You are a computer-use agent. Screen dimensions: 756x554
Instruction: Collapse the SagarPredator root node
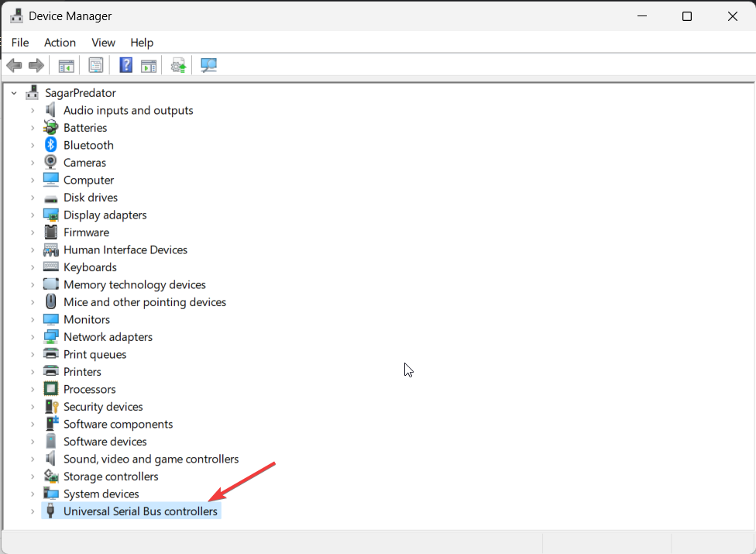pyautogui.click(x=15, y=92)
